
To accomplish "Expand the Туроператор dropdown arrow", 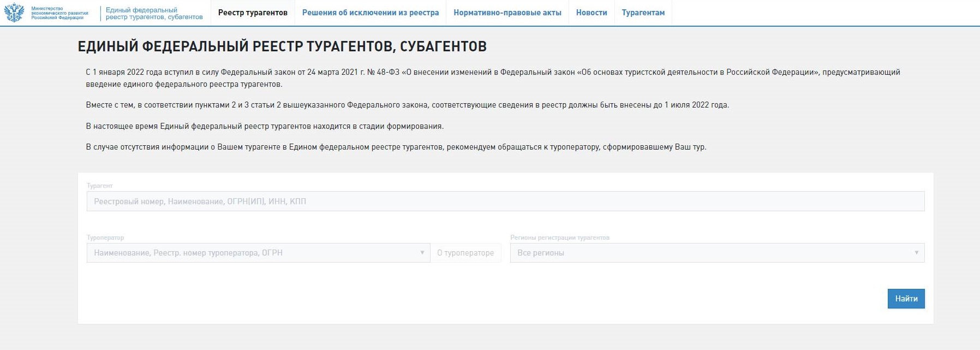I will pyautogui.click(x=422, y=253).
